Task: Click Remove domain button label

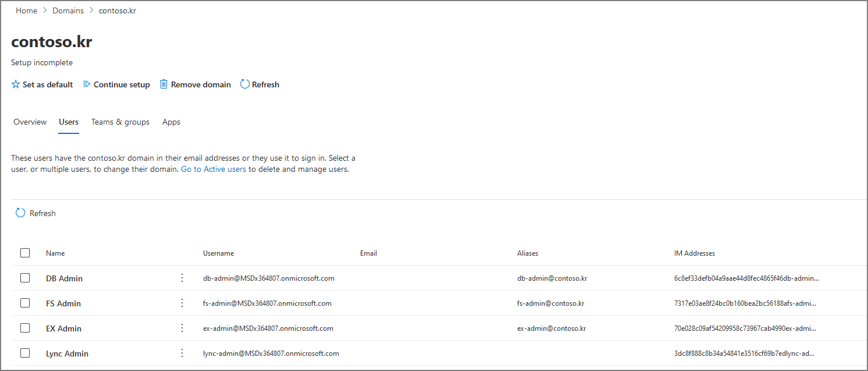Action: click(201, 84)
